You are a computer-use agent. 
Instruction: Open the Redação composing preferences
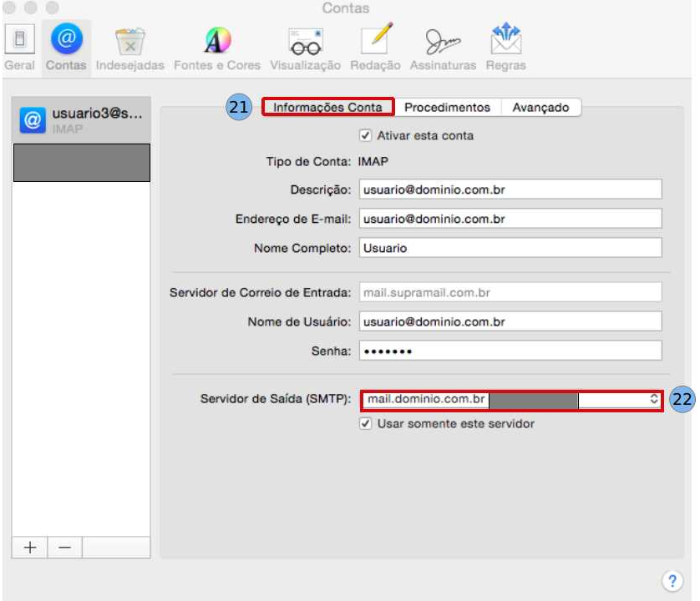[375, 47]
